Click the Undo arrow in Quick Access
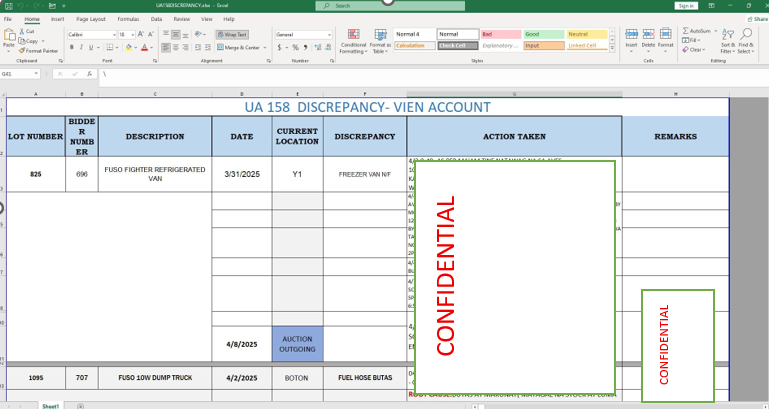The image size is (769, 409). (x=21, y=6)
